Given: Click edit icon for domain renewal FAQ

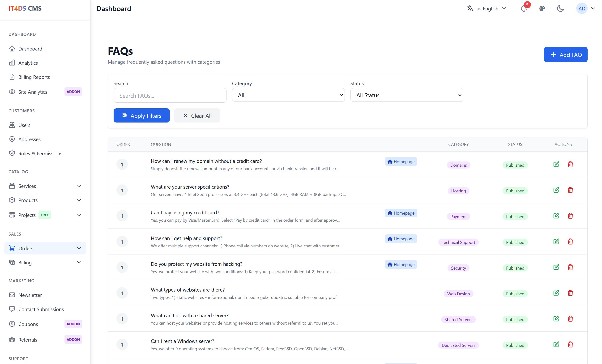Looking at the screenshot, I should (x=556, y=164).
